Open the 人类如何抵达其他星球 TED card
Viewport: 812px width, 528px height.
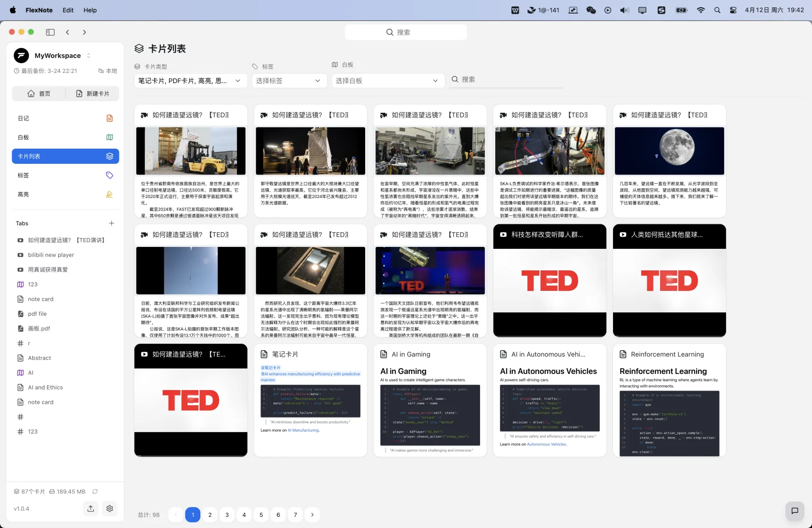pos(669,281)
